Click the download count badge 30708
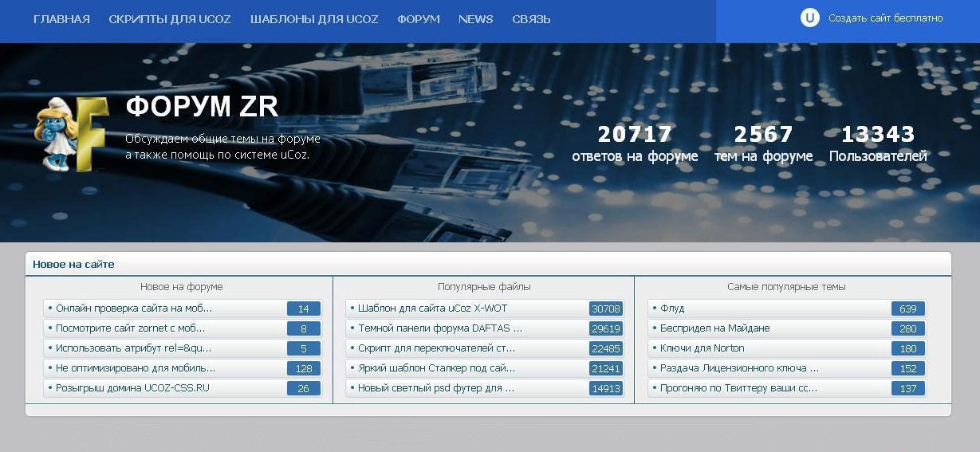The image size is (980, 452). click(x=606, y=309)
